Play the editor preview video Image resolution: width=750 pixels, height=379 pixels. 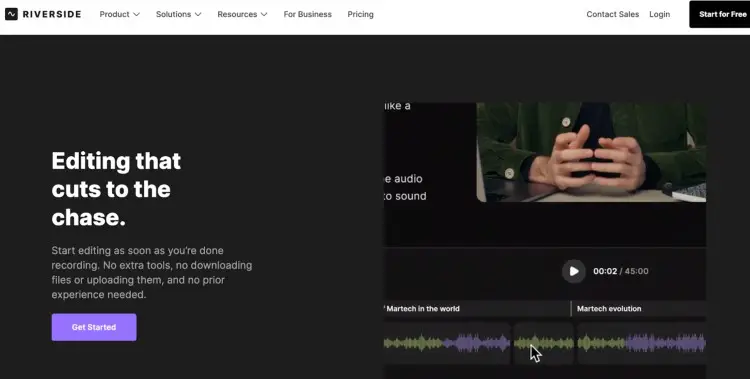[x=574, y=271]
